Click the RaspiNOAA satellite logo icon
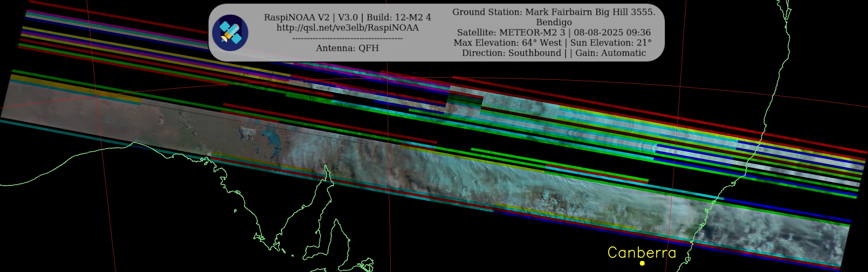 230,33
